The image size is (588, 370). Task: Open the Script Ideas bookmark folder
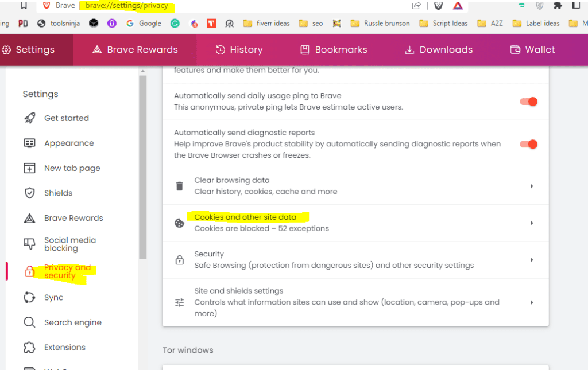(444, 23)
